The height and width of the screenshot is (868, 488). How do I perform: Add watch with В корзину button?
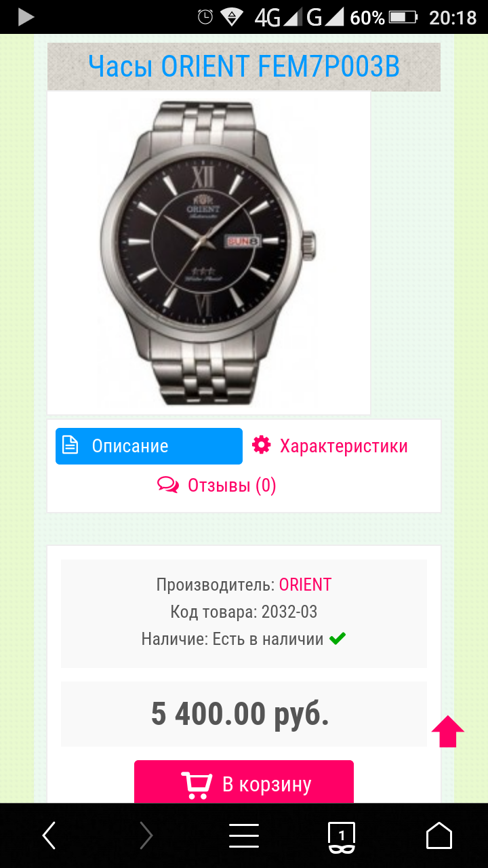tap(244, 783)
